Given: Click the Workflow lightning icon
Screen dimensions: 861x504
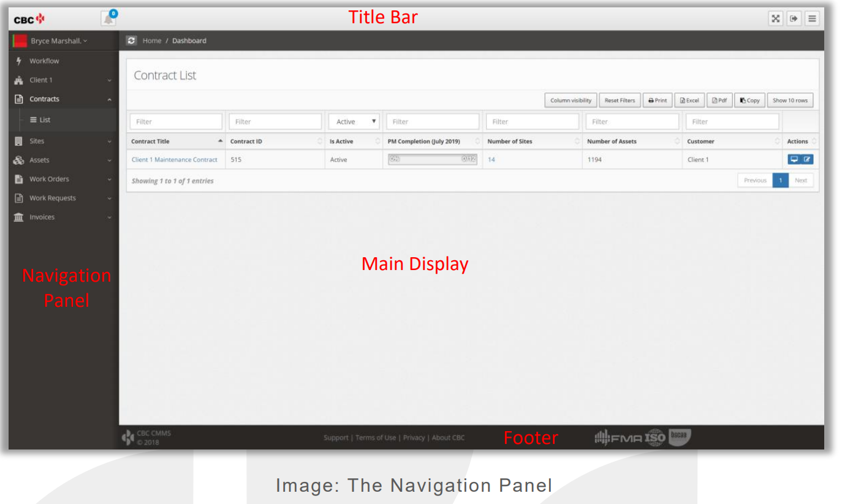Looking at the screenshot, I should pyautogui.click(x=18, y=61).
